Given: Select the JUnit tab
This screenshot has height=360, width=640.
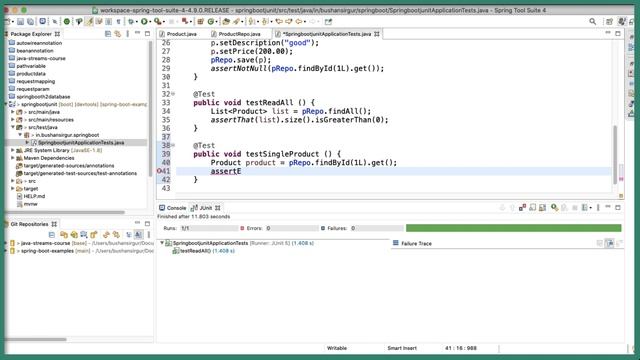Looking at the screenshot, I should tap(205, 208).
